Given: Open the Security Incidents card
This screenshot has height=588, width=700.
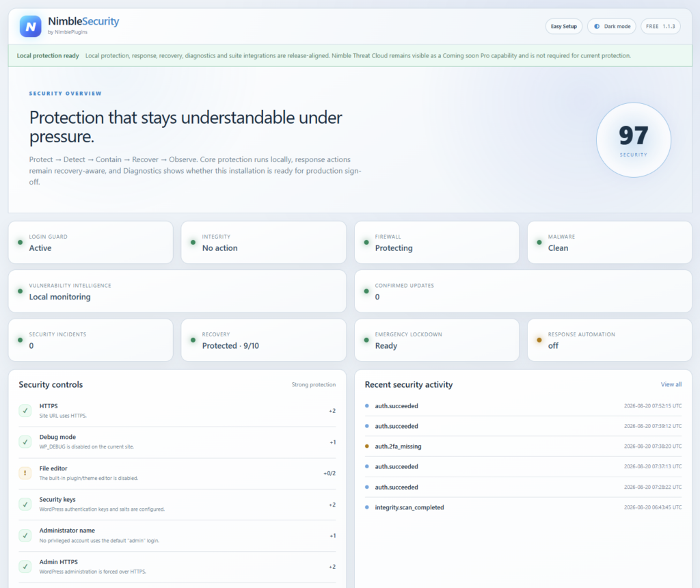Looking at the screenshot, I should [91, 340].
